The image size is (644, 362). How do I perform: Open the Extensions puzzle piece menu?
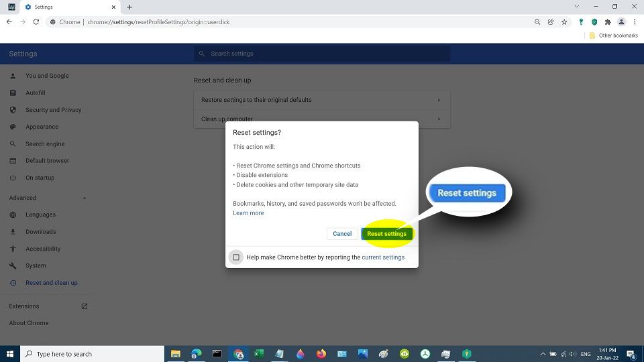tap(608, 22)
